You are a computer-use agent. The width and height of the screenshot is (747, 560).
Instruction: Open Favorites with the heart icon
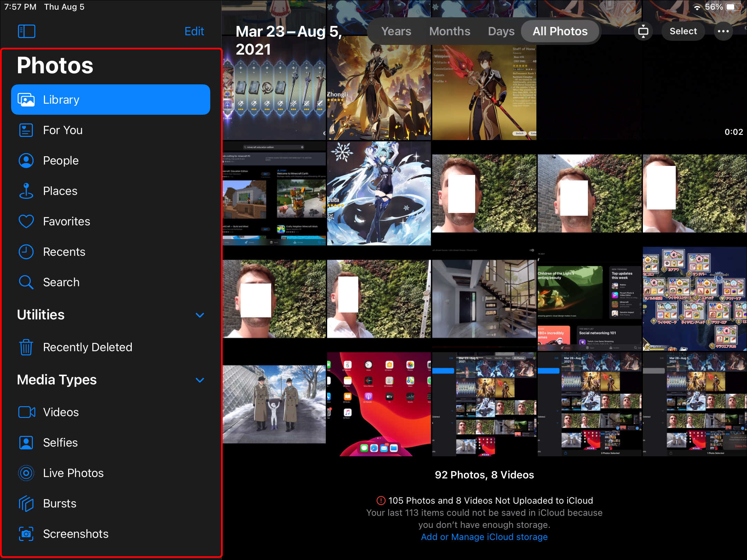point(26,221)
